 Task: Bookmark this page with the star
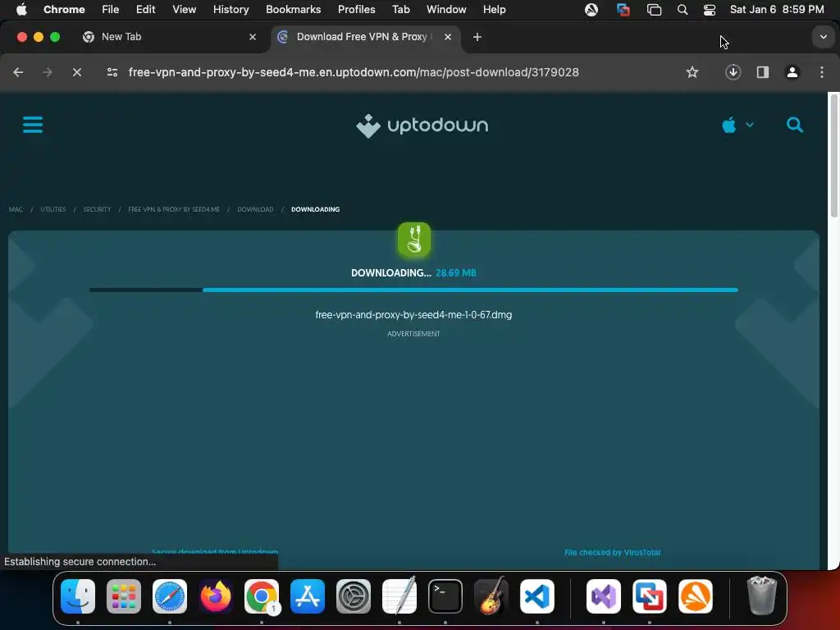click(x=692, y=72)
